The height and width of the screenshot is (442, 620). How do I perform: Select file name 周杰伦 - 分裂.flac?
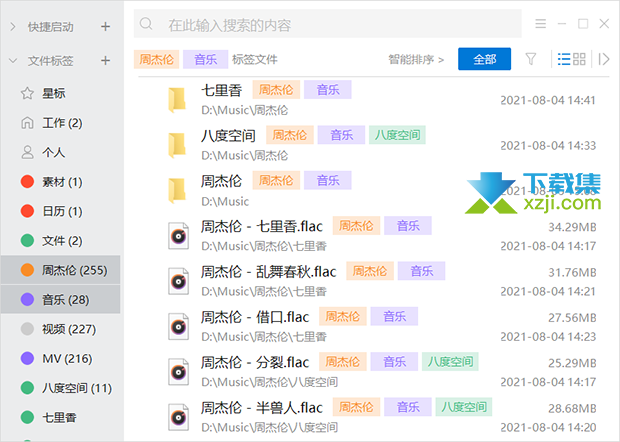click(255, 363)
